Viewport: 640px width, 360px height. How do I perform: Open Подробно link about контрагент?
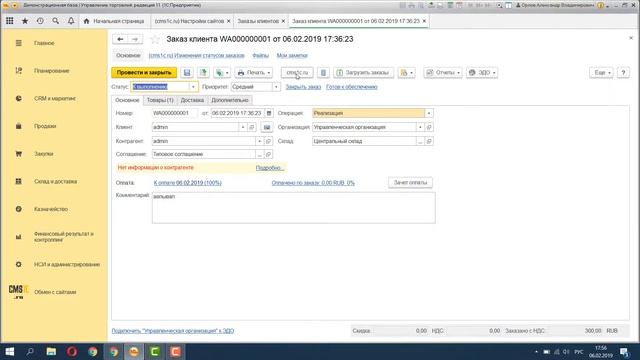pyautogui.click(x=269, y=168)
